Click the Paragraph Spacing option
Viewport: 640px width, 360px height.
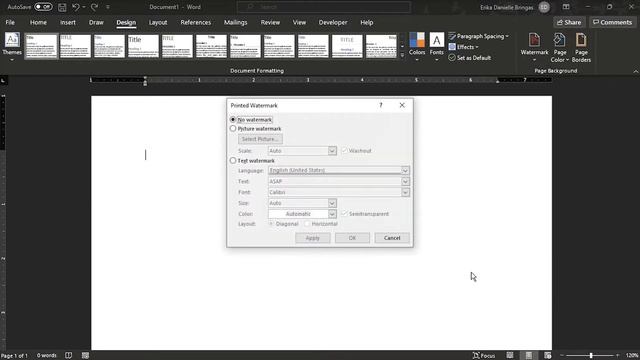coord(479,36)
